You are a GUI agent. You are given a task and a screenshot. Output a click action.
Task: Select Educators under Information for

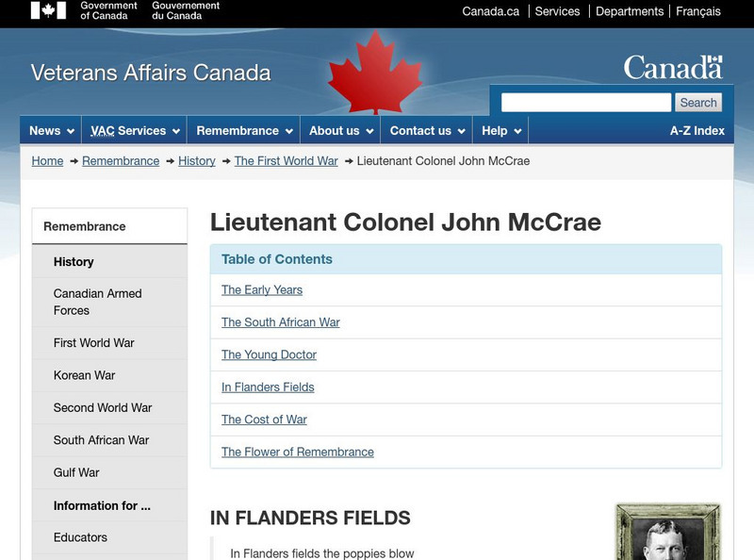78,537
